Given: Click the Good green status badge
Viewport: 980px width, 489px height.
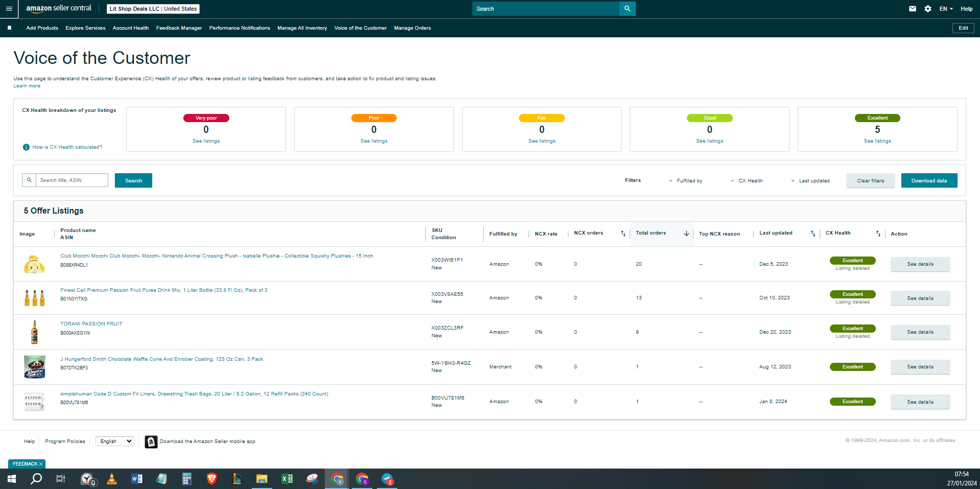Looking at the screenshot, I should tap(709, 118).
